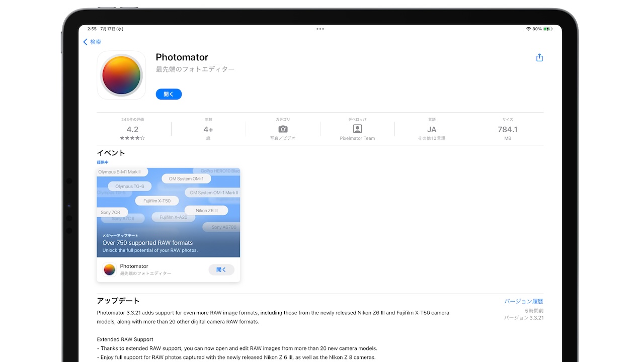The image size is (644, 362).
Task: Tap the アップデート section heading
Action: point(118,301)
